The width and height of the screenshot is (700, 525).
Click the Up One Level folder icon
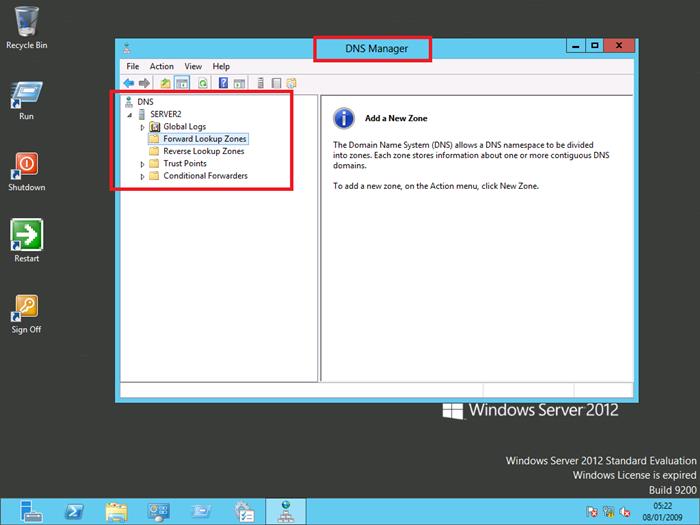pos(166,83)
